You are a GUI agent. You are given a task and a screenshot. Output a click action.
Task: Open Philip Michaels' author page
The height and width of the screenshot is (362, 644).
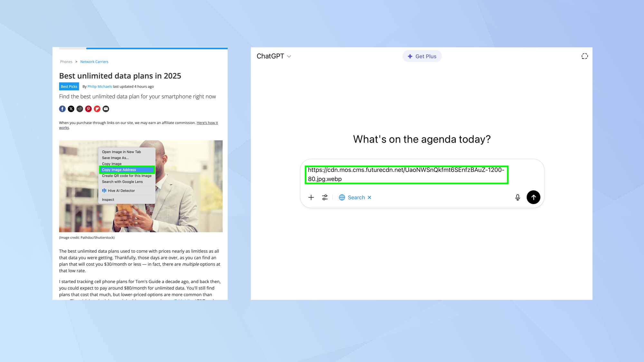tap(100, 86)
